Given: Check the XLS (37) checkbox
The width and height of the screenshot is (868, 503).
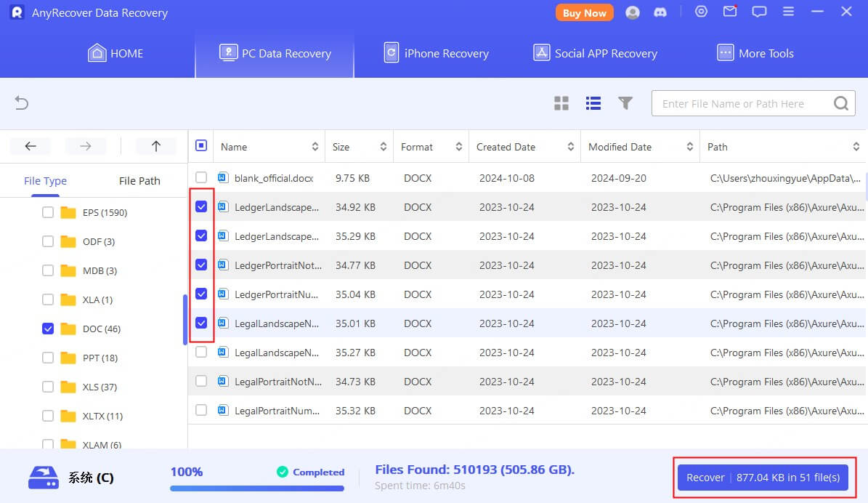Looking at the screenshot, I should pyautogui.click(x=47, y=387).
